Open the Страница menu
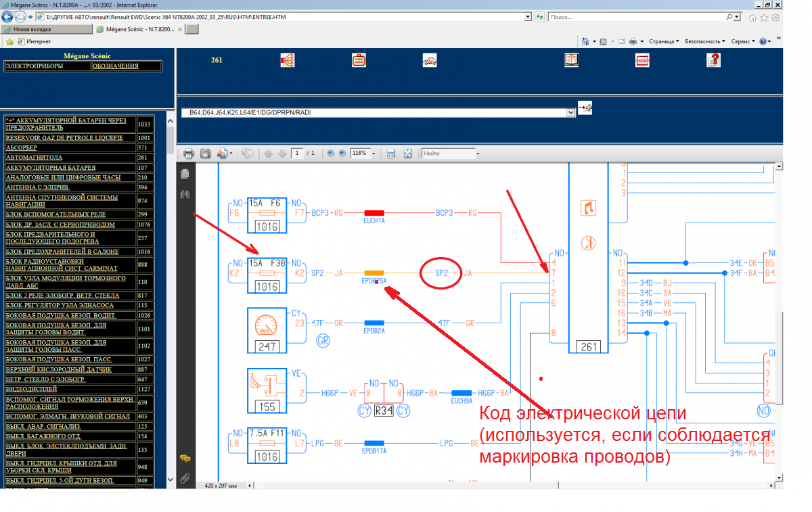The width and height of the screenshot is (812, 512). pos(664,41)
